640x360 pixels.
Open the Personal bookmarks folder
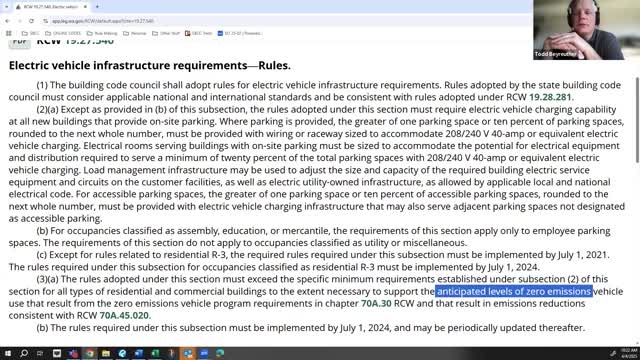[135, 33]
